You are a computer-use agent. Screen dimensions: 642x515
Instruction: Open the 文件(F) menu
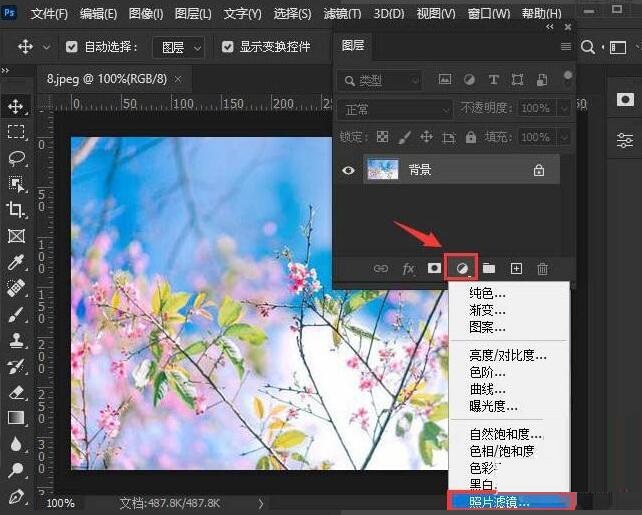[49, 14]
